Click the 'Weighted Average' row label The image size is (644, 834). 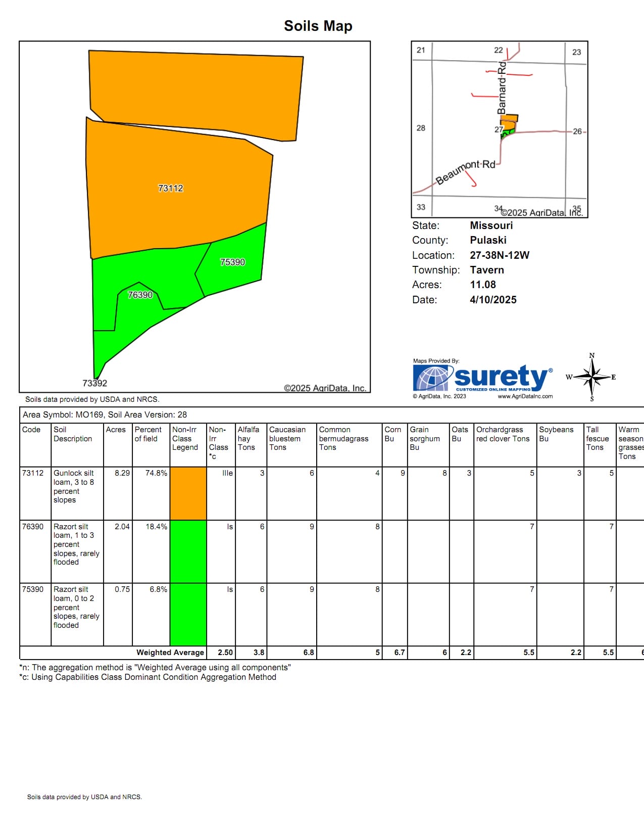pos(170,653)
